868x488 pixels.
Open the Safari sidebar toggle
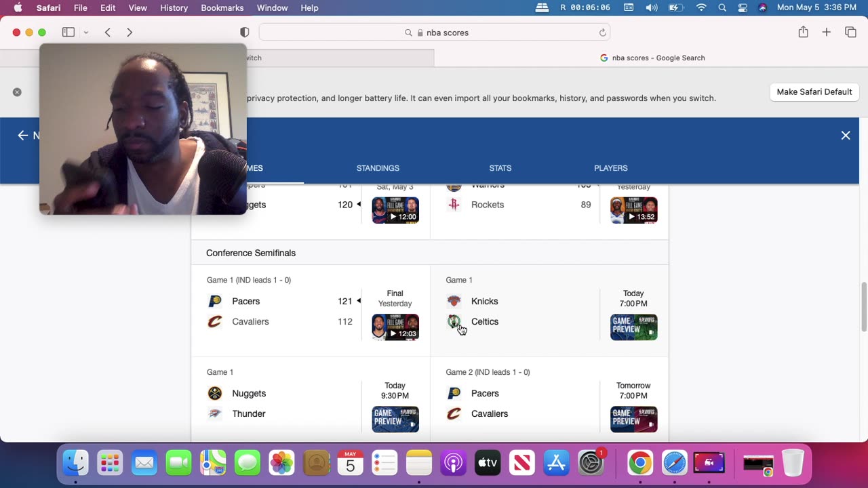68,33
